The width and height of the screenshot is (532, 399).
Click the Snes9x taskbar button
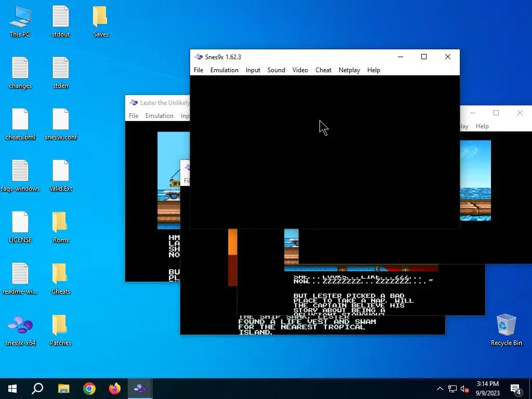140,389
